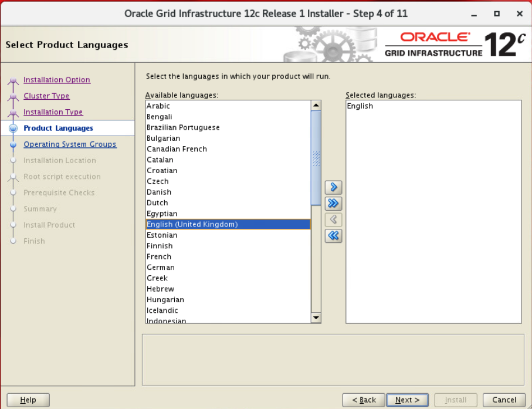Jump to the Installation Type step
Viewport: 532px width, 409px height.
(53, 112)
